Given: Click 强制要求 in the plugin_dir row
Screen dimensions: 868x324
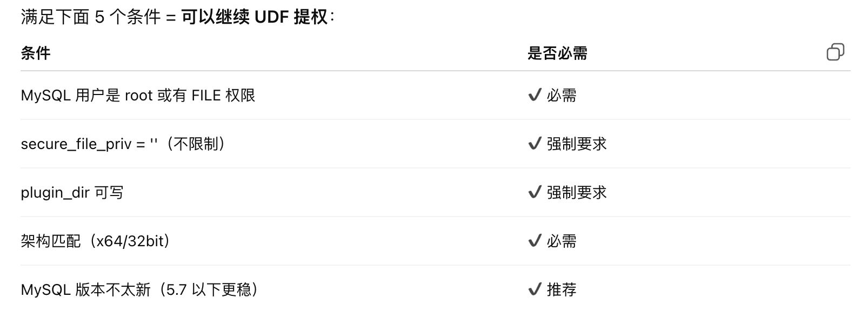Looking at the screenshot, I should pyautogui.click(x=577, y=193).
